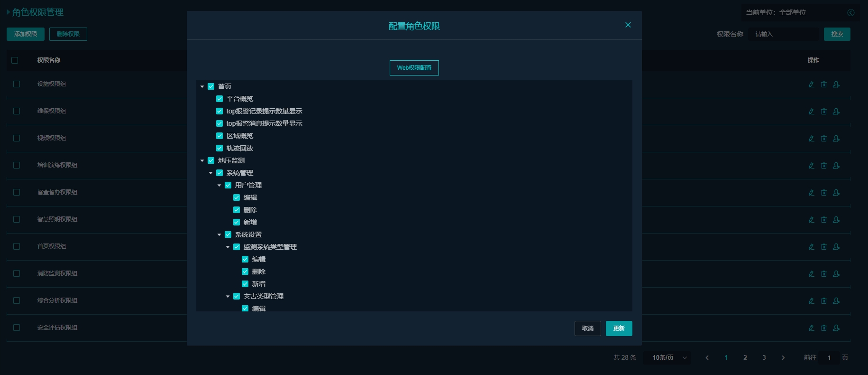Uncheck the 平台概览 permission checkbox
Image resolution: width=868 pixels, height=375 pixels.
tap(219, 99)
